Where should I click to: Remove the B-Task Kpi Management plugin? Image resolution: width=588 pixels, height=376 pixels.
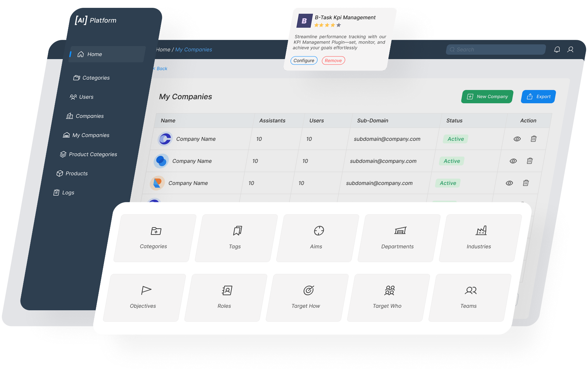pyautogui.click(x=333, y=60)
